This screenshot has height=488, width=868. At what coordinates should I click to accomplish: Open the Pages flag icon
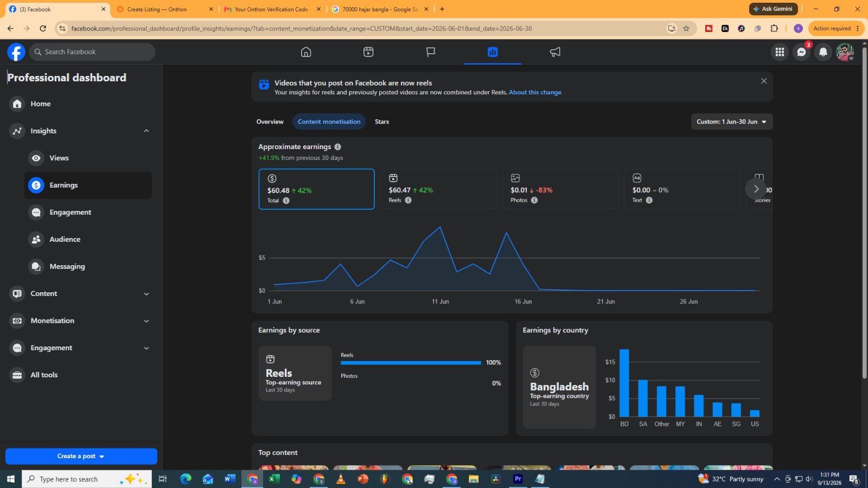point(431,52)
